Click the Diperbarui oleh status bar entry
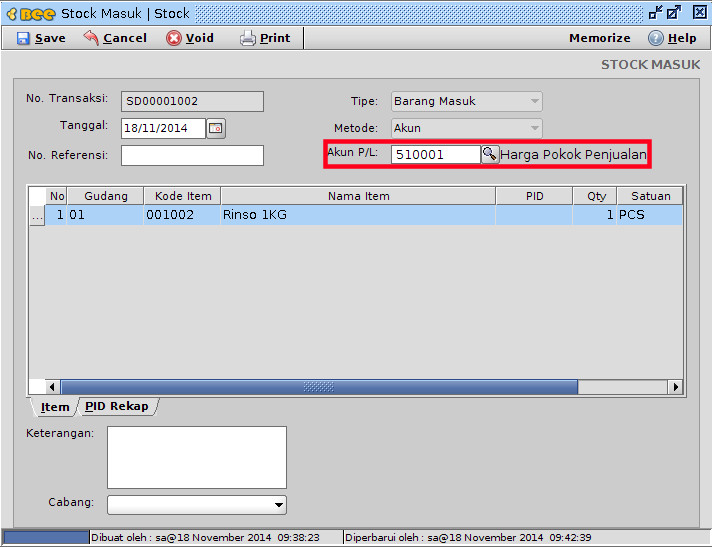Viewport: 712px width, 547px height. point(468,537)
